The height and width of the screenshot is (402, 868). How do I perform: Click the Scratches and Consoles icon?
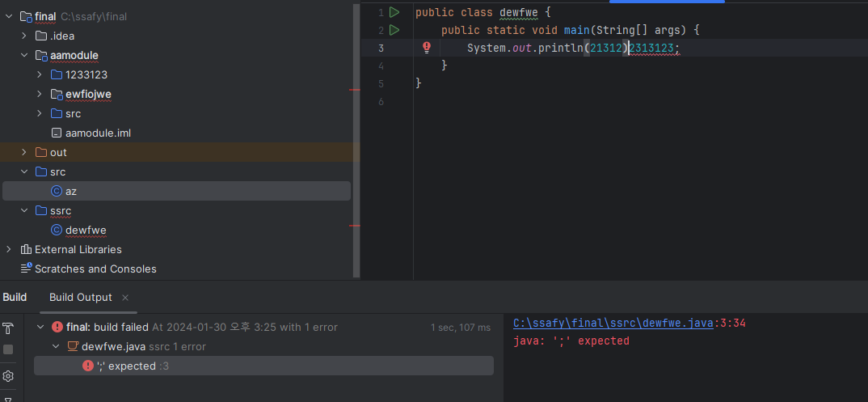[x=26, y=269]
